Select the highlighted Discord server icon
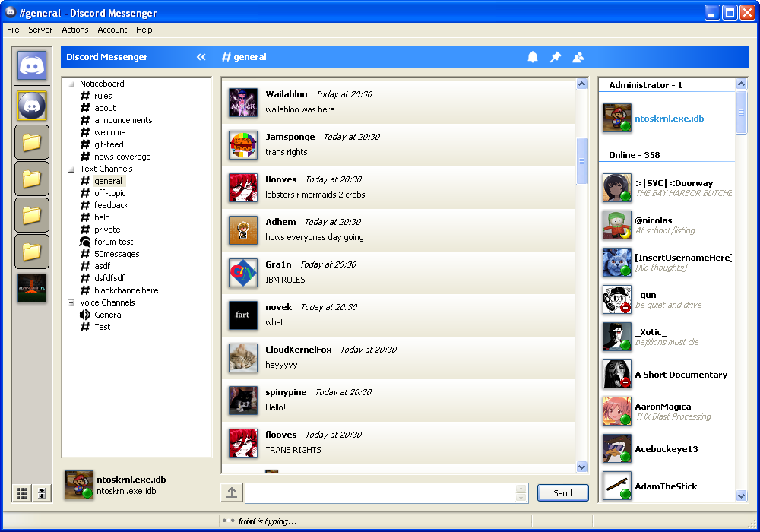 tap(32, 105)
